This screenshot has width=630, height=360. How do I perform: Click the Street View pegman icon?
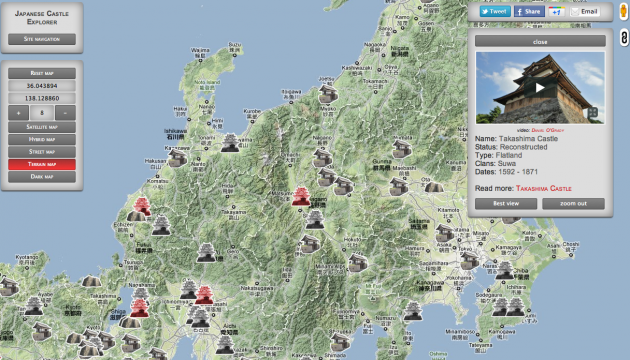(x=624, y=12)
